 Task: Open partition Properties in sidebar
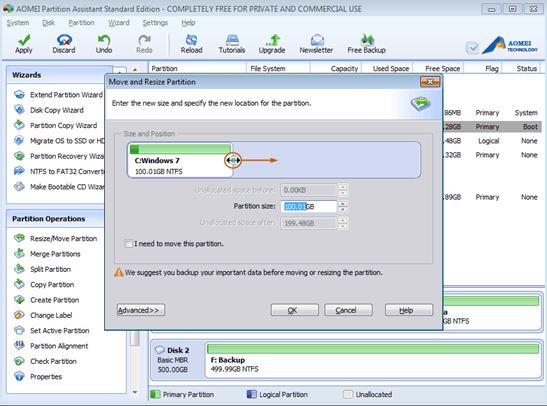pos(38,376)
